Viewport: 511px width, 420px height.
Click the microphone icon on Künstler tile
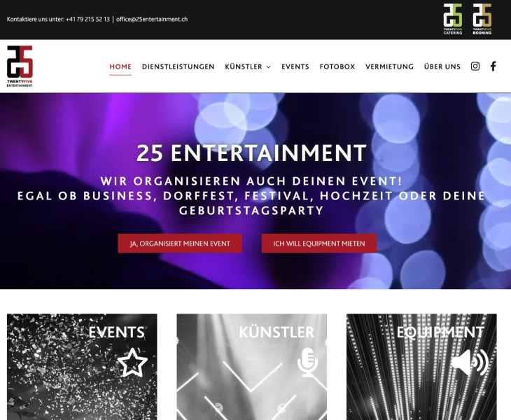click(307, 363)
